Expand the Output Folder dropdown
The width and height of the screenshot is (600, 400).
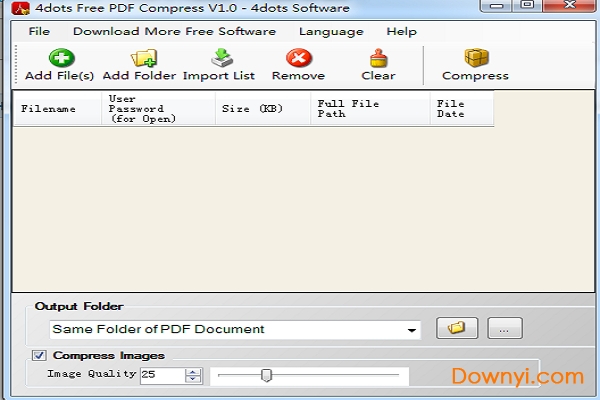(412, 330)
